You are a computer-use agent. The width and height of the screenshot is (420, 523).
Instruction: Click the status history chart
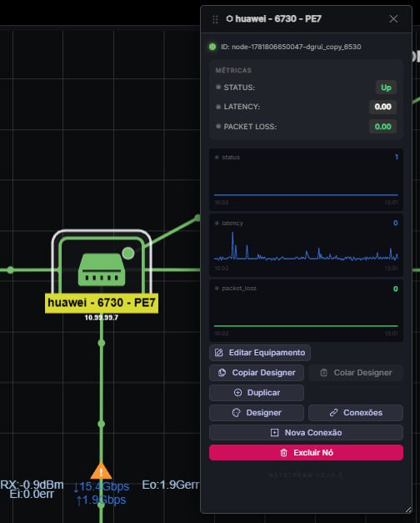click(307, 180)
